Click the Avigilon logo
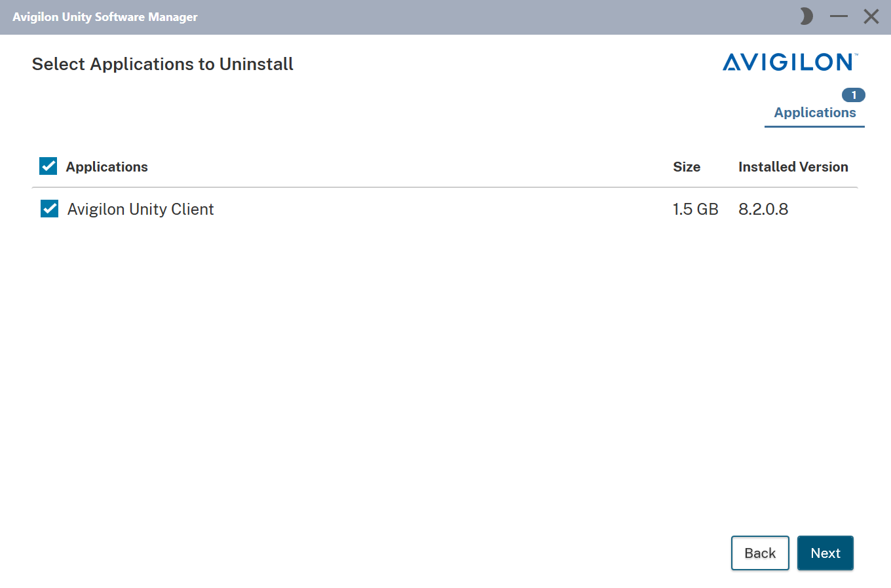 790,62
